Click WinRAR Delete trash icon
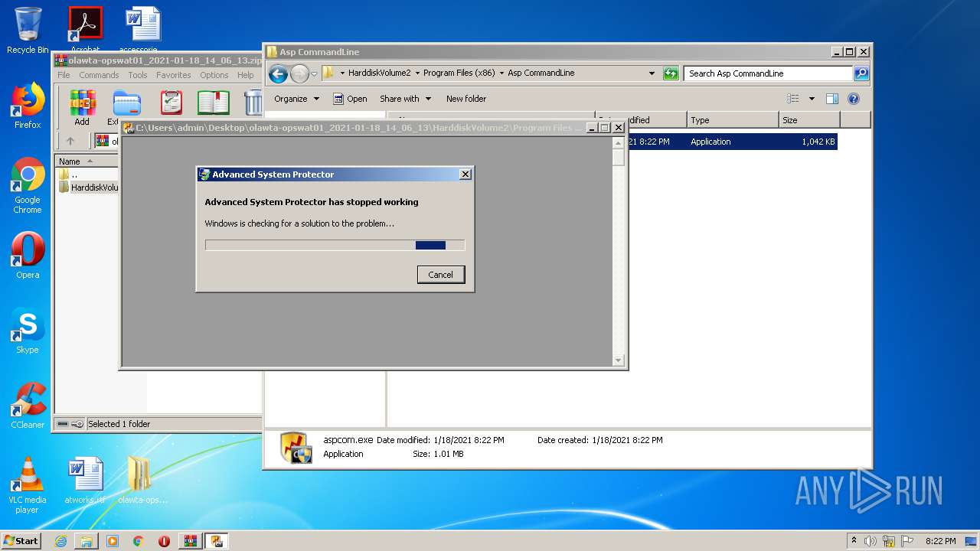Screen dimensions: 980x551 pyautogui.click(x=253, y=103)
